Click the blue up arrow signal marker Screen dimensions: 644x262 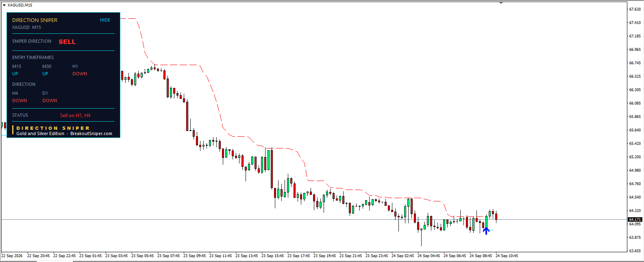pos(486,231)
